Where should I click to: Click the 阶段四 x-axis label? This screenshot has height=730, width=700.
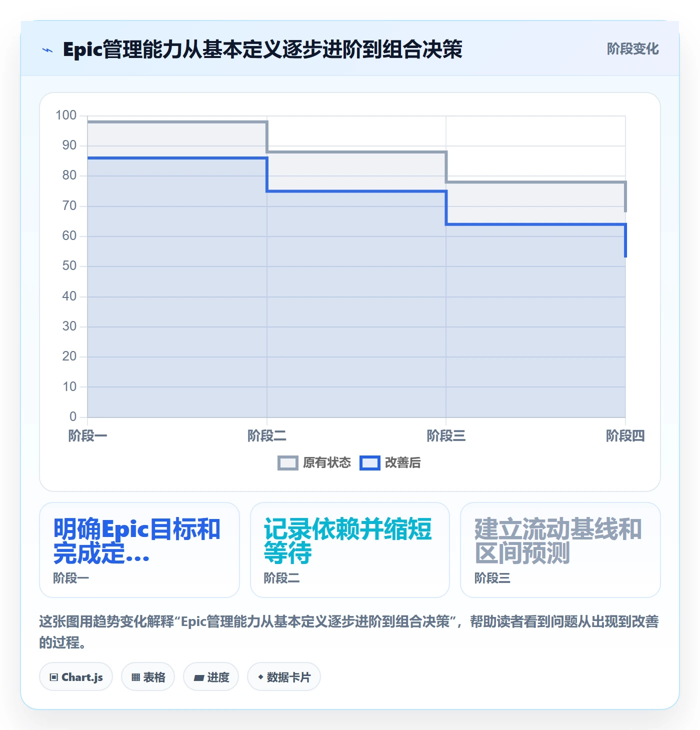point(625,436)
